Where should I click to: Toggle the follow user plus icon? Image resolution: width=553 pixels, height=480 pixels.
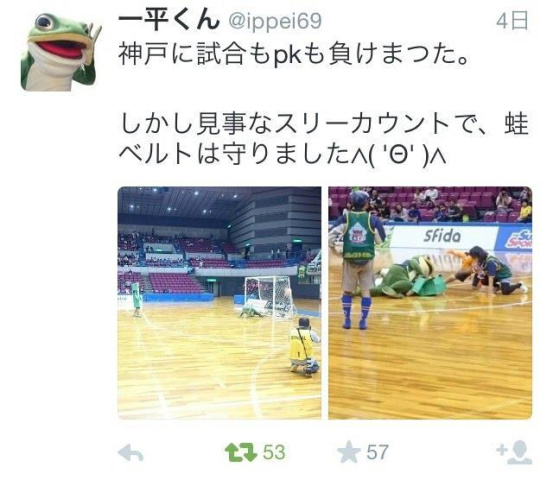pyautogui.click(x=514, y=452)
